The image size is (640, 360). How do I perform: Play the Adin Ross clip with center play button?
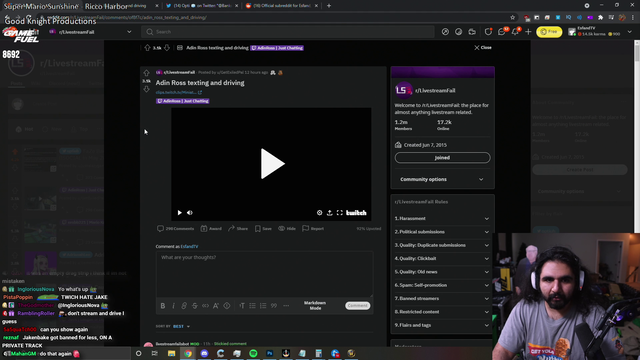coord(272,163)
